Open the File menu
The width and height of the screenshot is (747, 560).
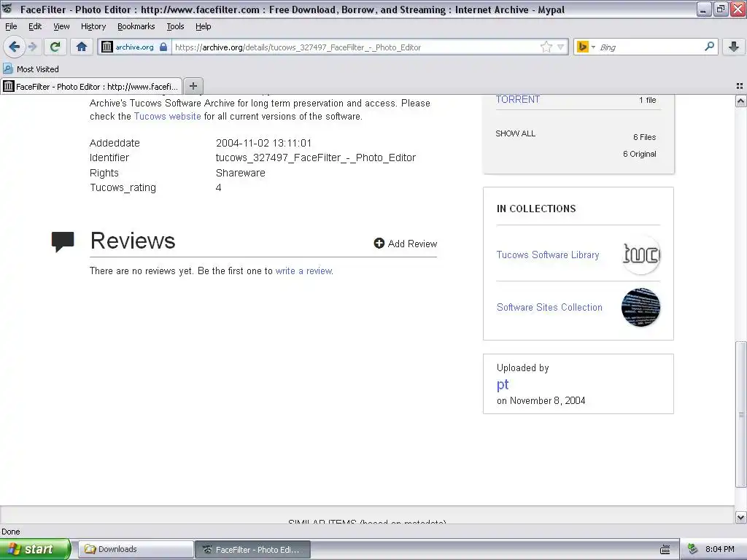(x=11, y=26)
